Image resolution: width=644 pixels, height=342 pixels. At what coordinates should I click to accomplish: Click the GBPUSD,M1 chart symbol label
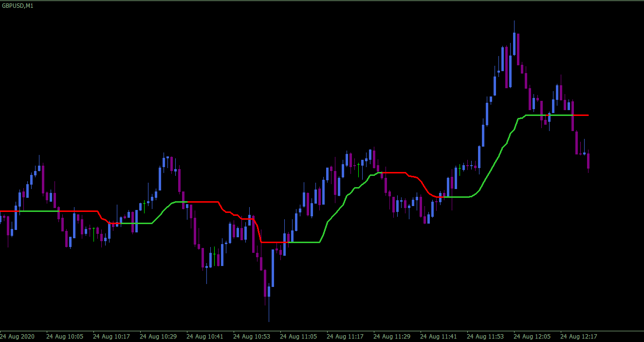(x=17, y=5)
